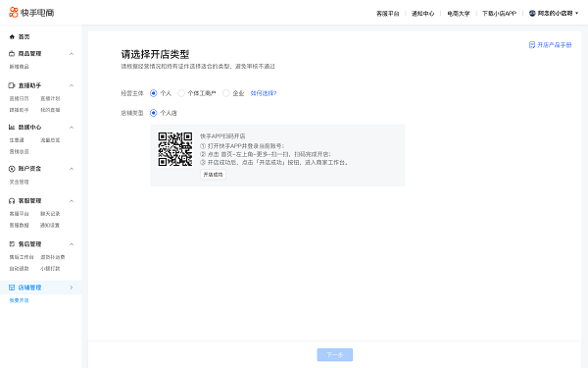Open 聊天记录 in the sidebar

tap(50, 214)
